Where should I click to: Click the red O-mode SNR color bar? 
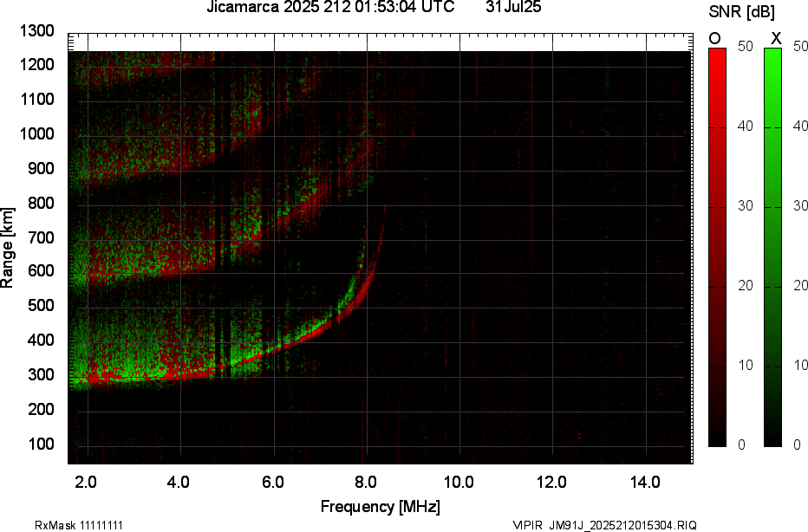pyautogui.click(x=717, y=247)
